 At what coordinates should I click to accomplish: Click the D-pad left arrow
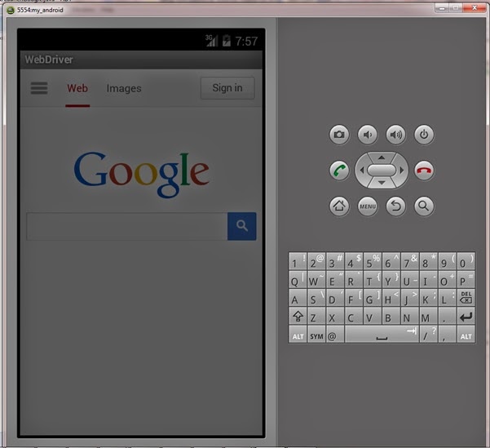pyautogui.click(x=362, y=171)
